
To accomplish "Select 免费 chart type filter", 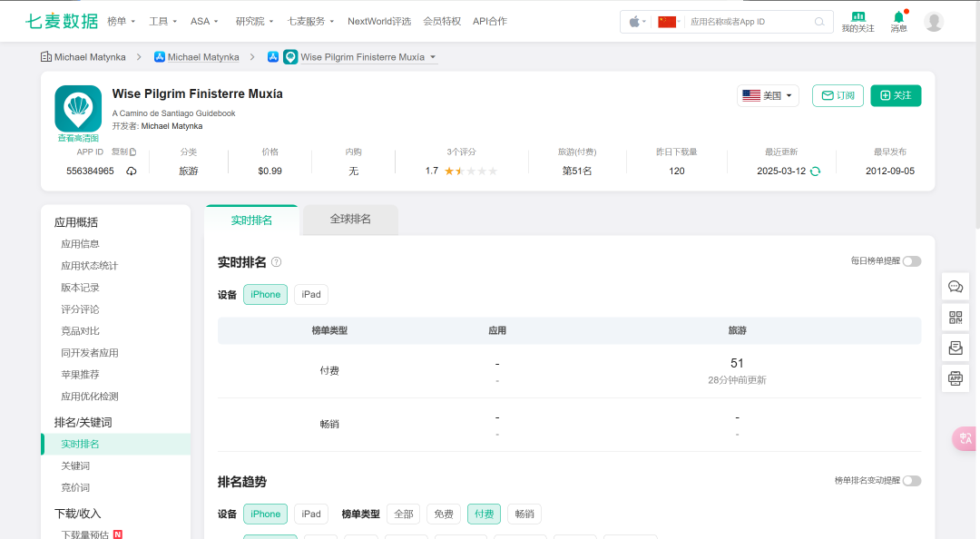I will 444,514.
